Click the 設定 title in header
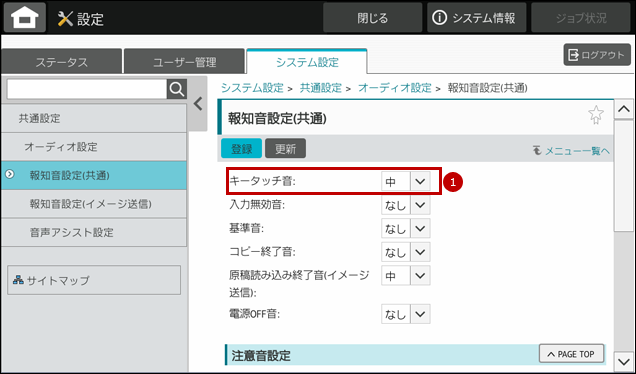 coord(90,19)
